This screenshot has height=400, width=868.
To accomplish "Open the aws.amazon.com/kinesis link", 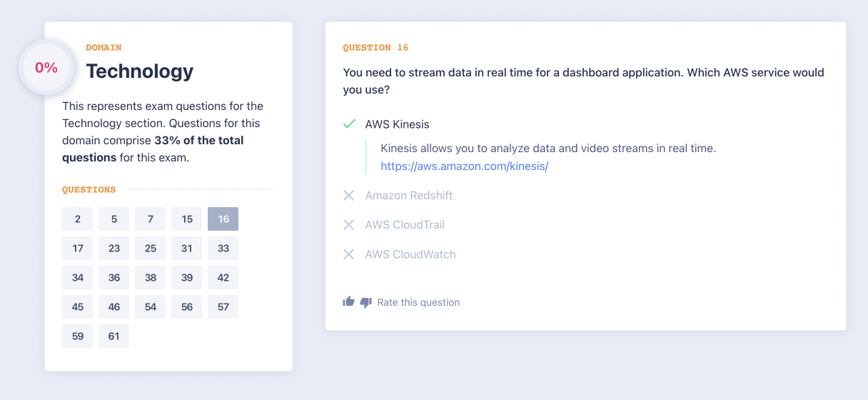I will pyautogui.click(x=464, y=166).
